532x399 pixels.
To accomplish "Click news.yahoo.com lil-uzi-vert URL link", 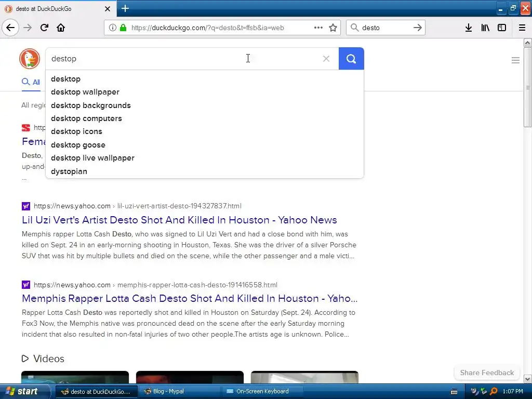I will click(138, 206).
